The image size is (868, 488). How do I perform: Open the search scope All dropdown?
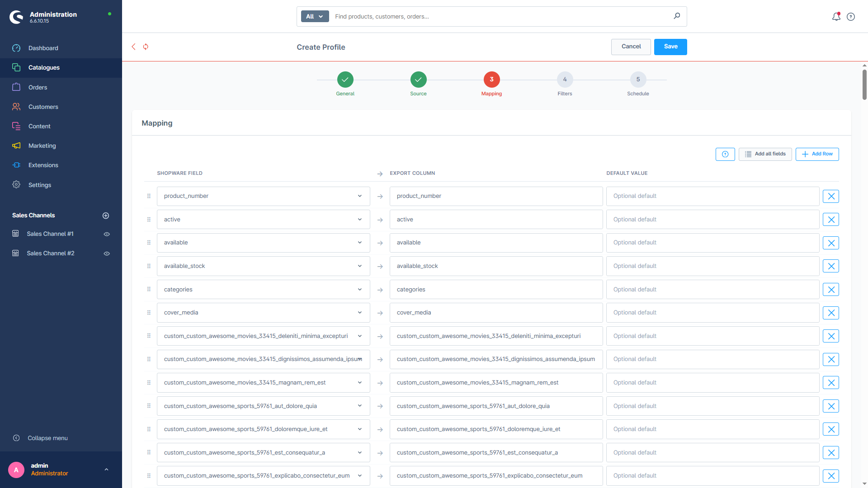(x=315, y=17)
